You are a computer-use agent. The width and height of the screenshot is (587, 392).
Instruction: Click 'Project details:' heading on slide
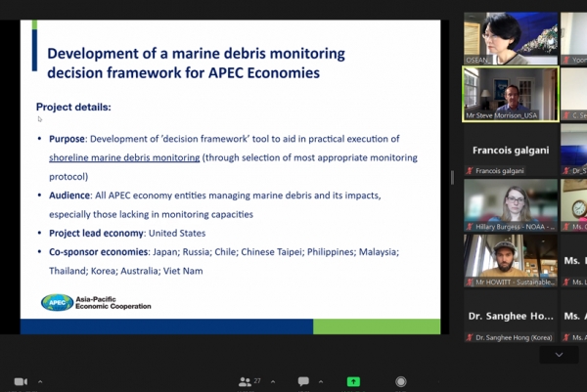coord(73,107)
